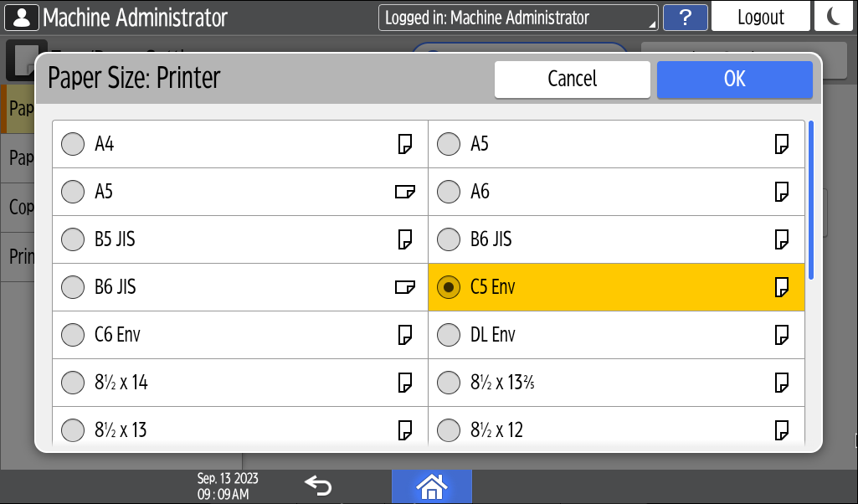Click the help question mark icon
This screenshot has height=504, width=858.
(685, 17)
